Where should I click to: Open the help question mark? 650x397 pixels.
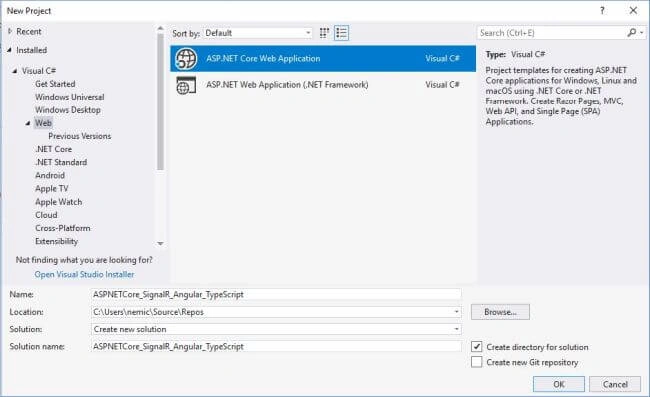[602, 11]
